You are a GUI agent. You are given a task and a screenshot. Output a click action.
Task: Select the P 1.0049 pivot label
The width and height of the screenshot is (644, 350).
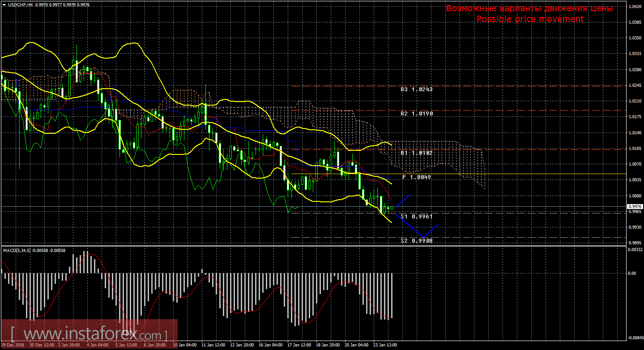(416, 177)
